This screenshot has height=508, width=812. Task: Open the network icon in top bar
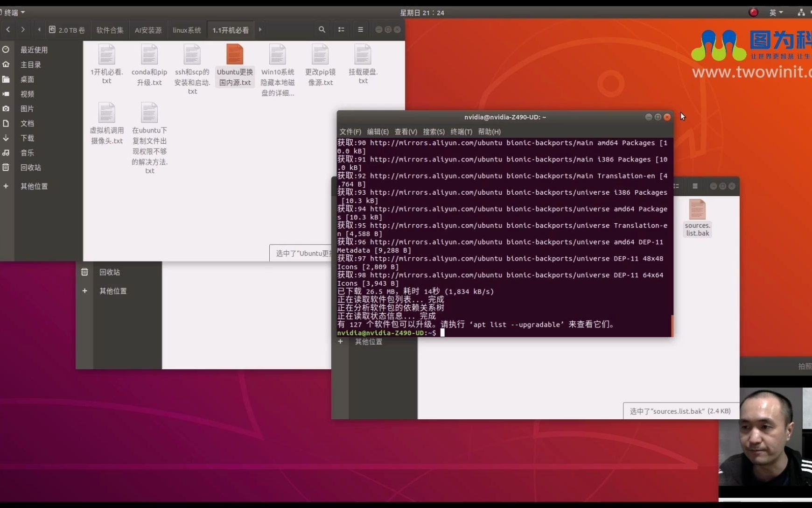click(801, 13)
